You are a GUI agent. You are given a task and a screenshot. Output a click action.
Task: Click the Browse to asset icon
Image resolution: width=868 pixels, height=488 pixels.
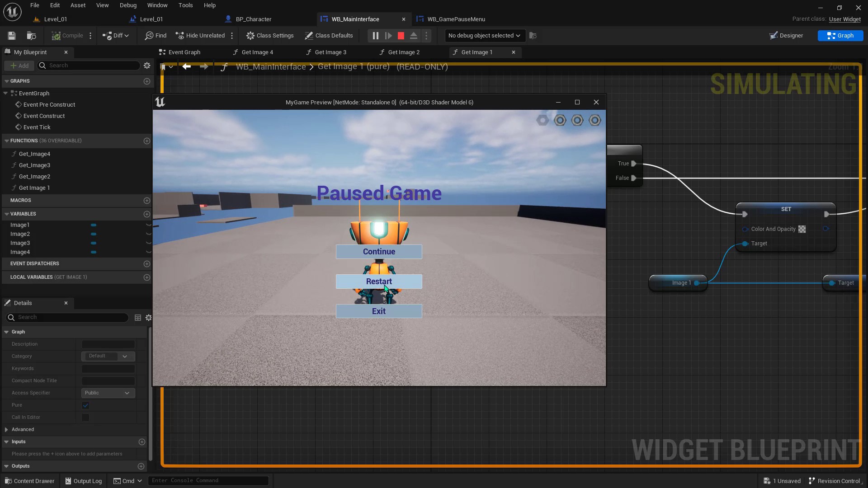click(x=31, y=36)
